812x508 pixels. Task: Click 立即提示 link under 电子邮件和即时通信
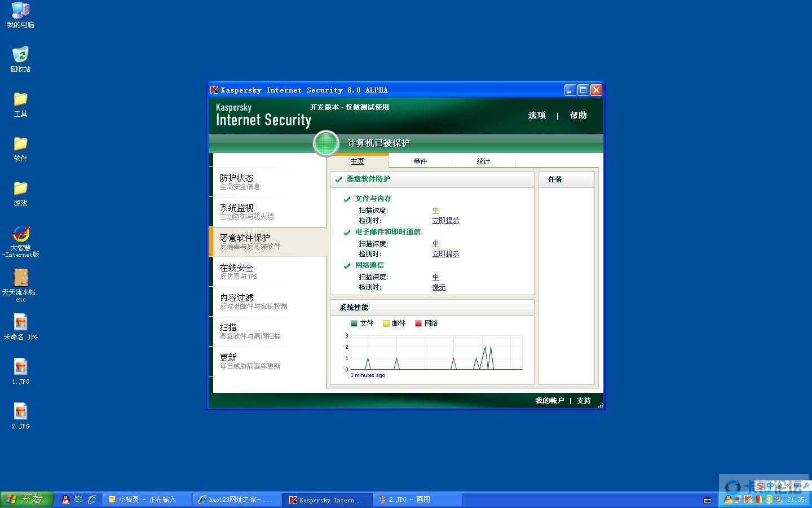(445, 254)
